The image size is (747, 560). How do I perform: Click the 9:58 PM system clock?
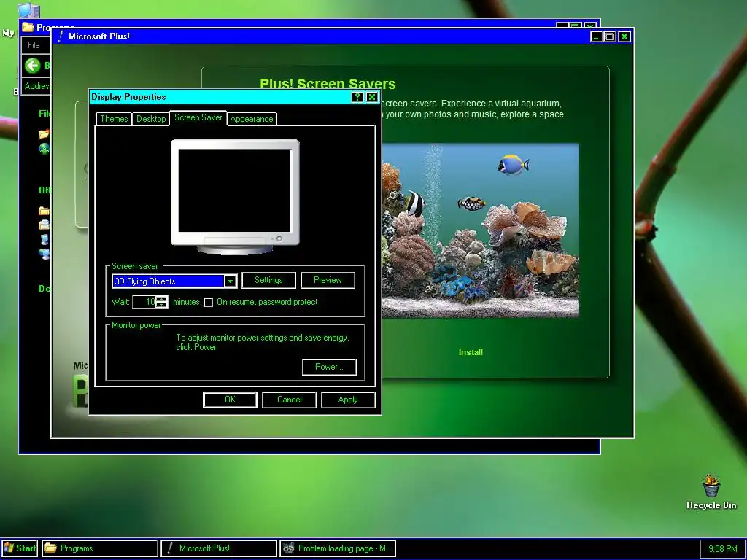722,548
